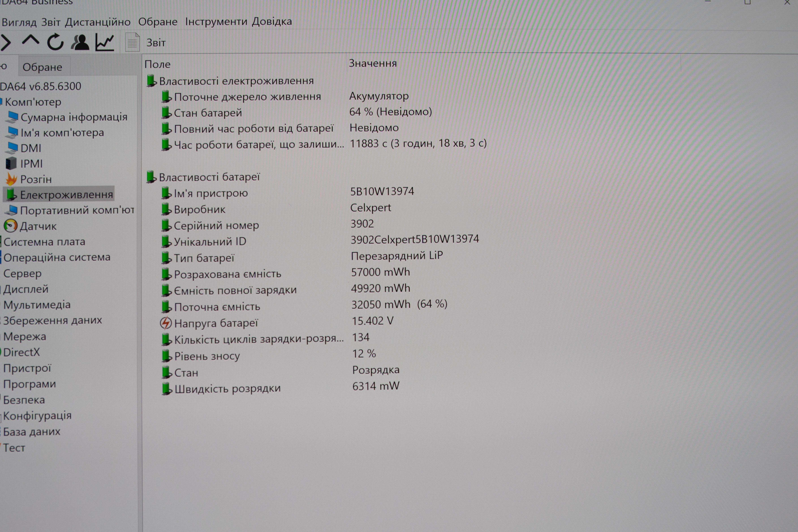This screenshot has width=798, height=532.
Task: Select the Пристрої tree node
Action: [x=27, y=368]
